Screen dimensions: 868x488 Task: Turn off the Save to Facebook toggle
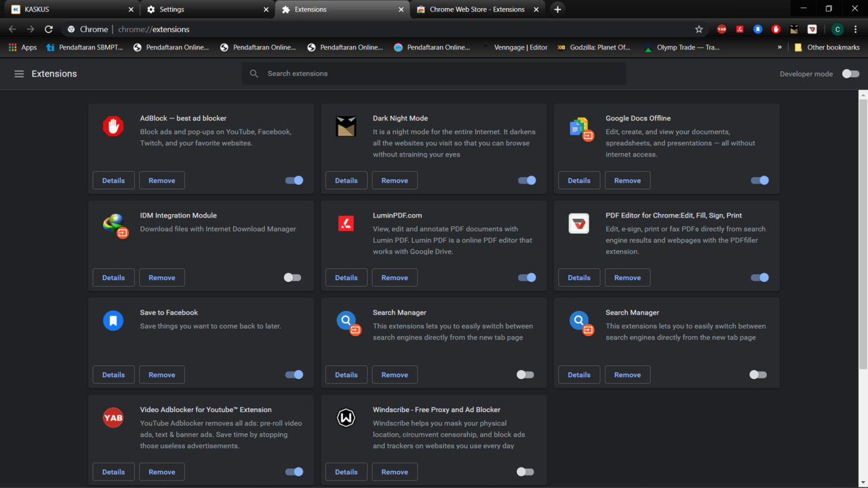pyautogui.click(x=294, y=375)
